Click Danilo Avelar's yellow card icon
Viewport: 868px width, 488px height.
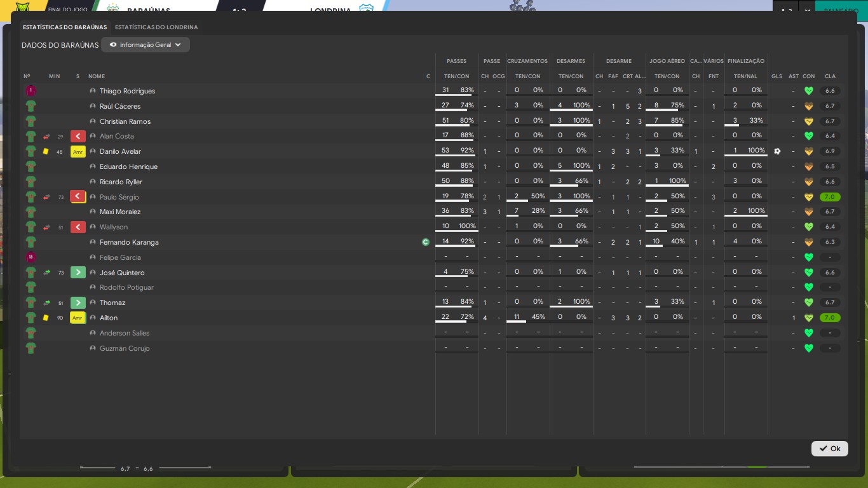46,151
